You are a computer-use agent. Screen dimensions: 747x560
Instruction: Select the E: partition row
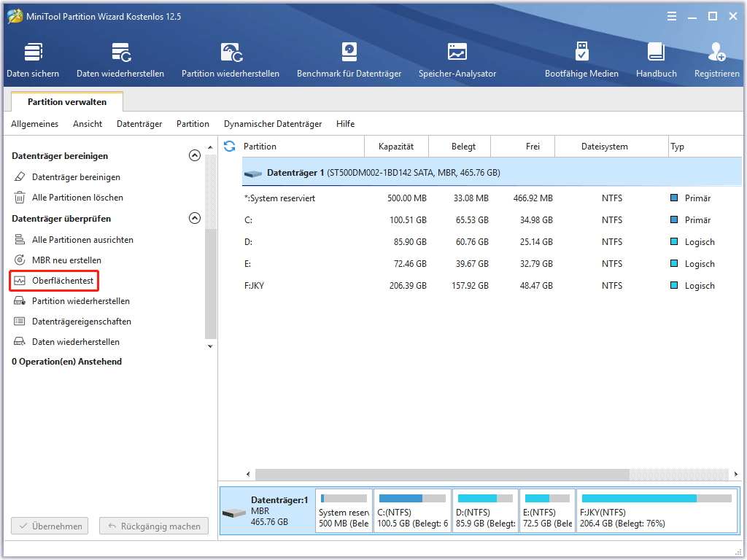tap(492, 264)
